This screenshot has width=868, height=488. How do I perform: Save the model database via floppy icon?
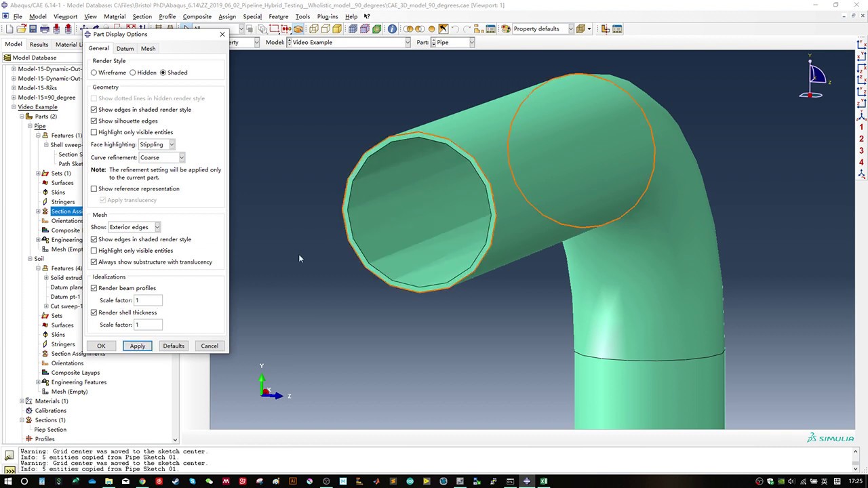click(x=33, y=28)
